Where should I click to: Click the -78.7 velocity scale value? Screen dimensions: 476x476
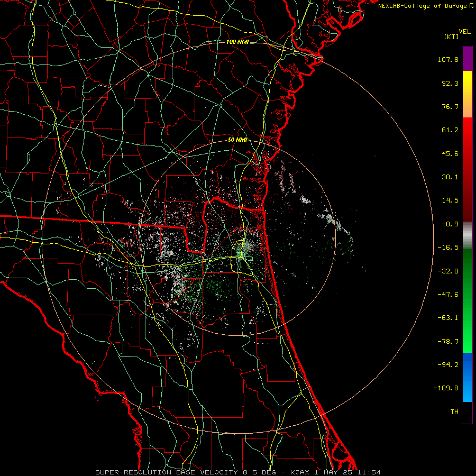click(448, 342)
